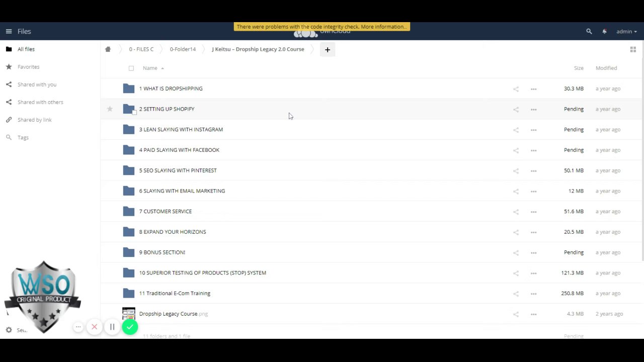The image size is (644, 362).
Task: Open folder 4 PAID SLAYING WITH FACEBOOK
Action: pyautogui.click(x=179, y=150)
